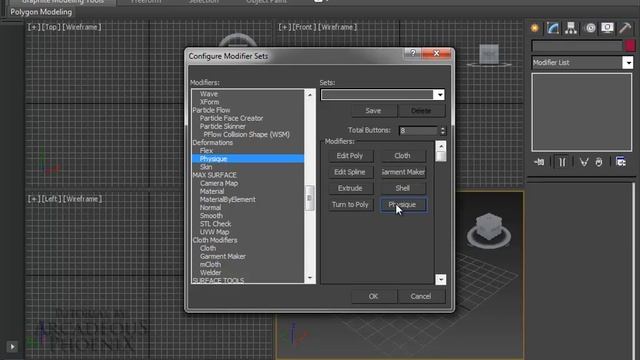
Task: Click the object color swatch
Action: click(630, 46)
